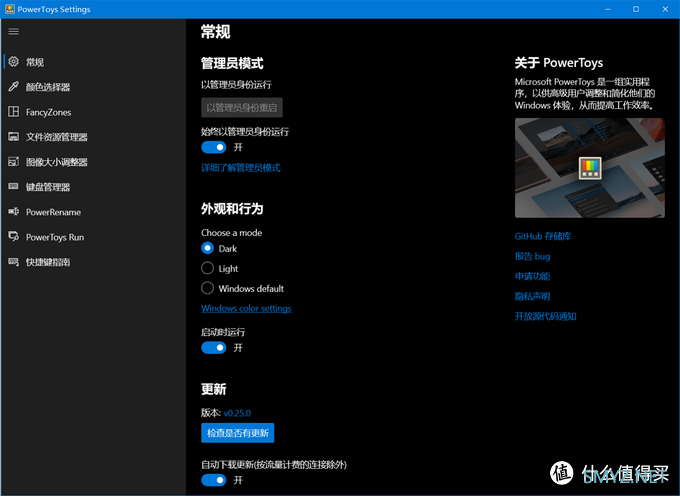Click the 关于 PowerToys heading
The image size is (680, 496).
coord(559,63)
